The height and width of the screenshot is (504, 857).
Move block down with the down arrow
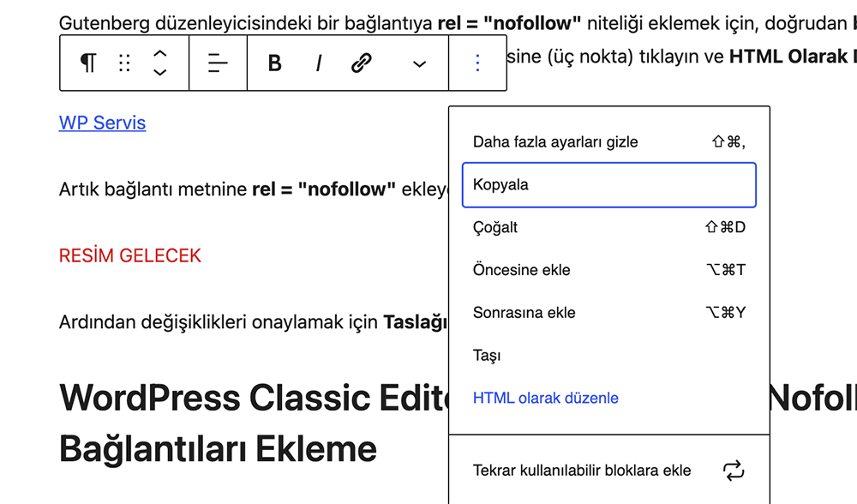159,72
